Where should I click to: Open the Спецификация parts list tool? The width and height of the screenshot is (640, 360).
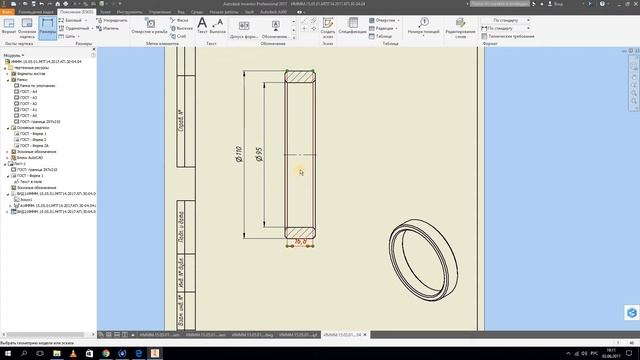353,26
